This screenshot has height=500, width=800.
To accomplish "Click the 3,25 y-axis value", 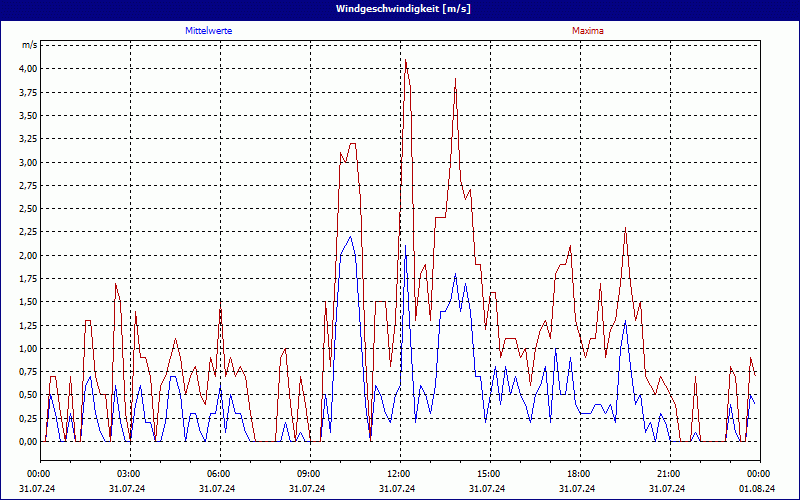I will [28, 139].
